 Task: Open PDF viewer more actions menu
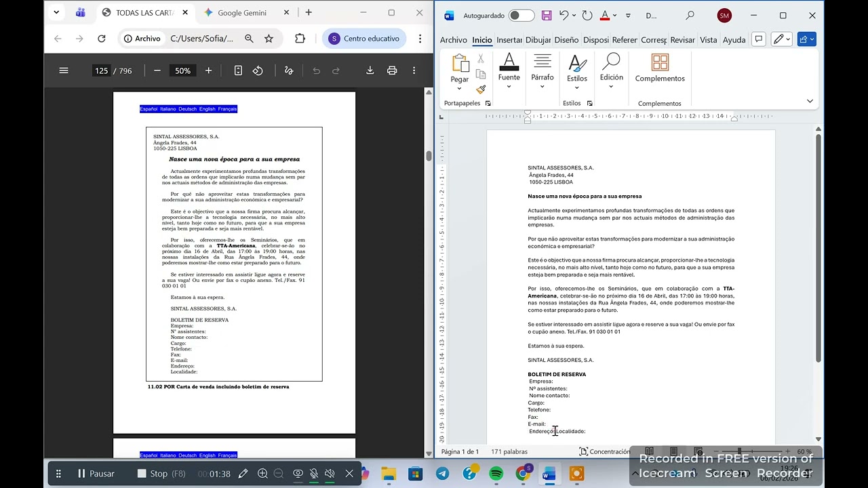414,70
